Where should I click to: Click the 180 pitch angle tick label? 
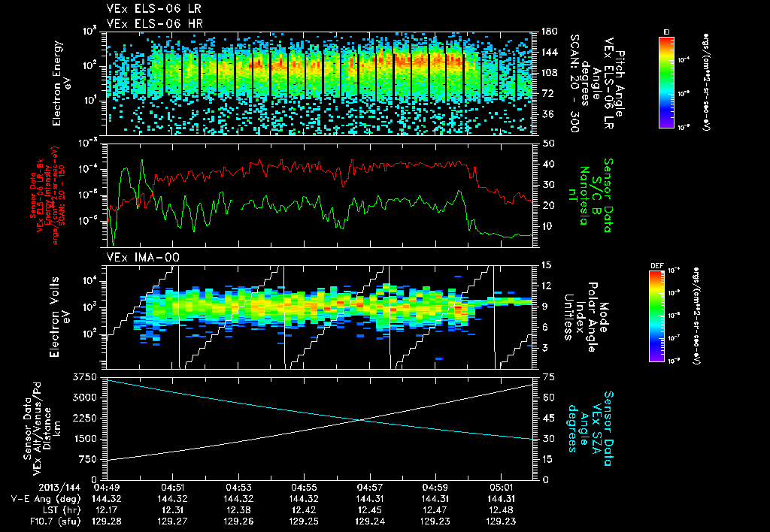(549, 32)
